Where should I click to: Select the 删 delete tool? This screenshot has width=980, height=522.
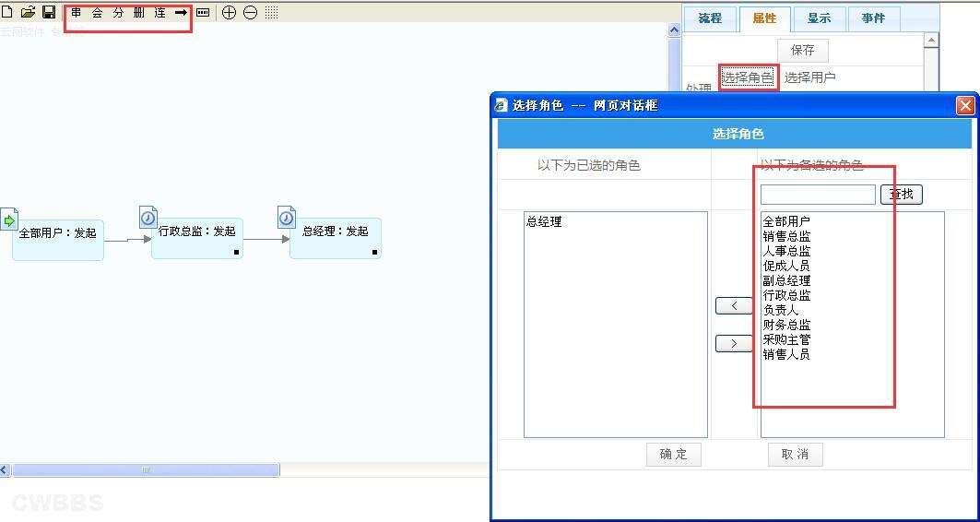click(139, 13)
